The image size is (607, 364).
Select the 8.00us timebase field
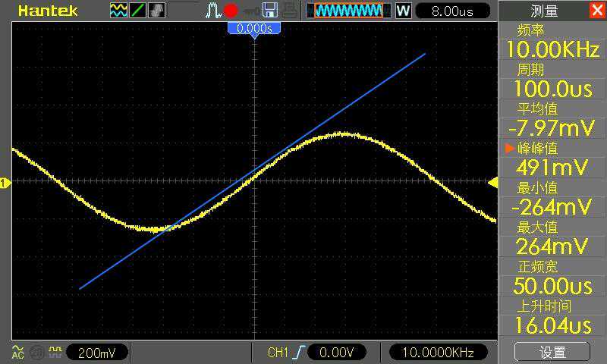pyautogui.click(x=451, y=11)
